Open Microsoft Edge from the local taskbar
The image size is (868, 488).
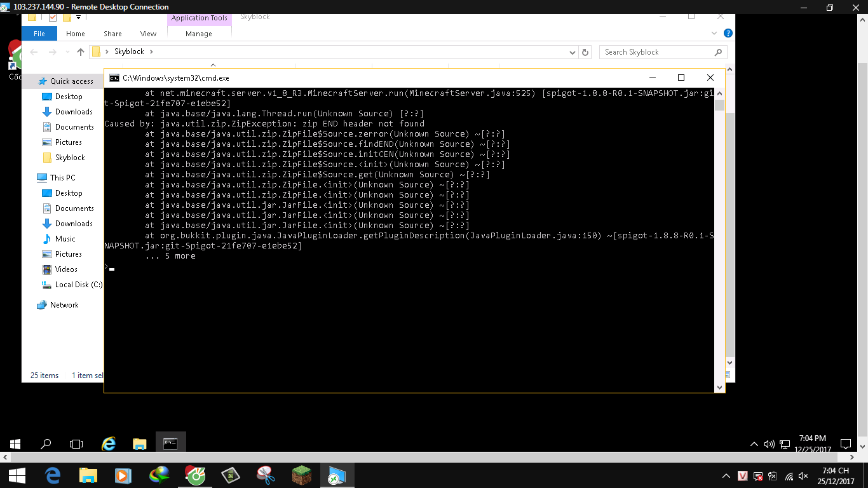tap(52, 475)
